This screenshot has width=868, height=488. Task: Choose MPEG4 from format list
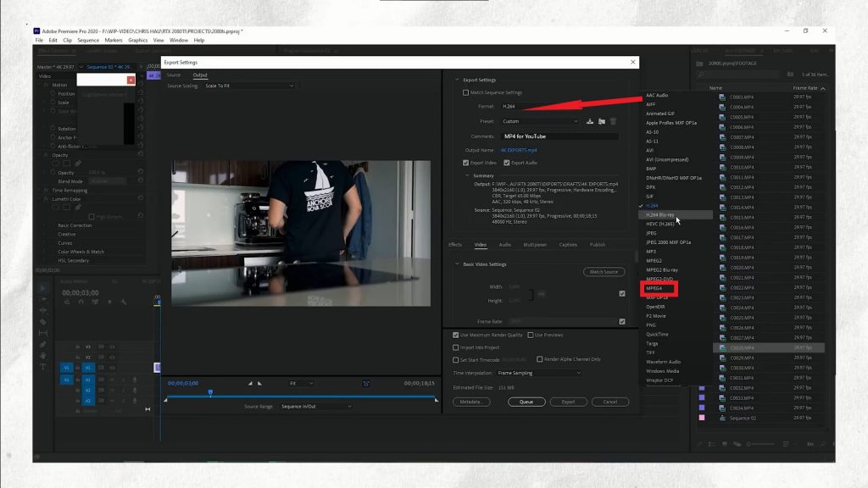click(654, 288)
